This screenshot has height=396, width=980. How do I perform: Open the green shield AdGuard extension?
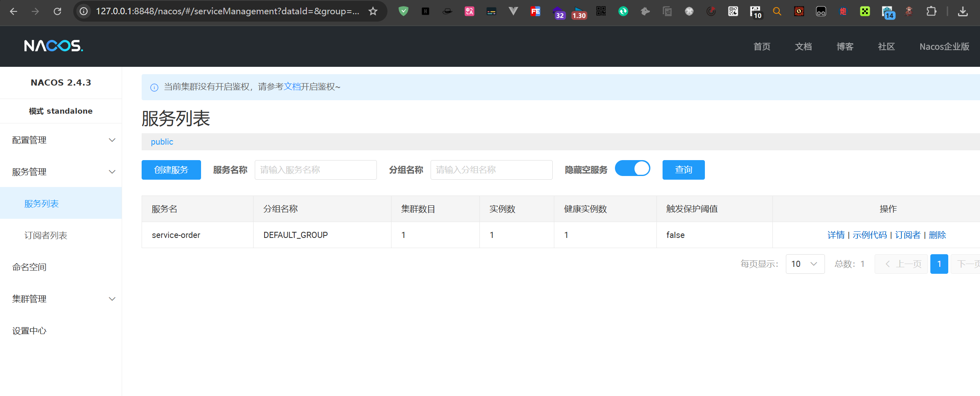pyautogui.click(x=403, y=11)
